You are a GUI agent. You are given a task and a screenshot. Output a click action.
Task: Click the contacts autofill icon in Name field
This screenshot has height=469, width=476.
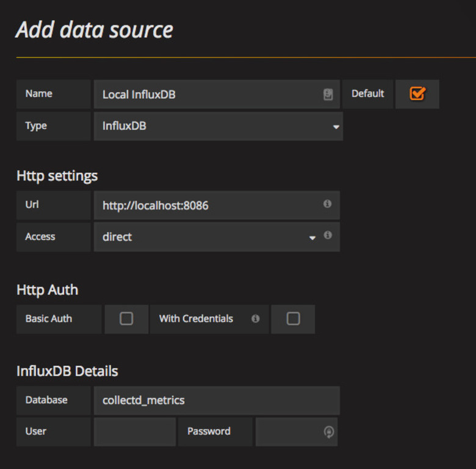coord(328,94)
